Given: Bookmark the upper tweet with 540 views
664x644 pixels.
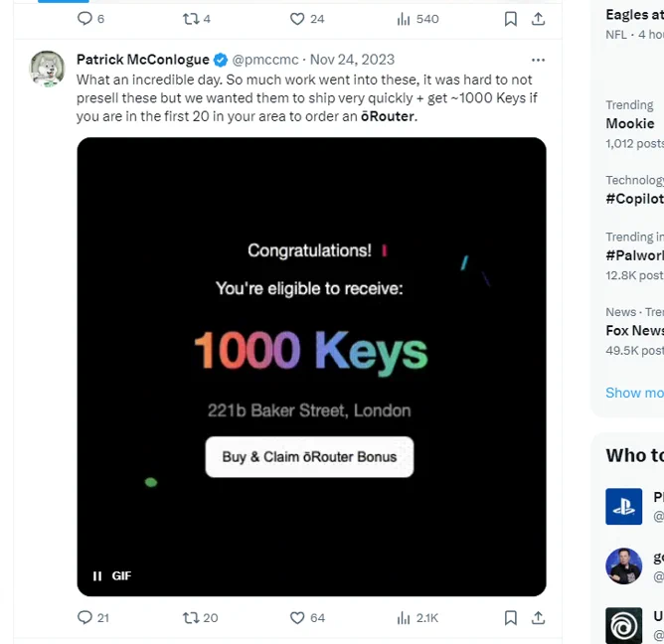Looking at the screenshot, I should (x=511, y=19).
